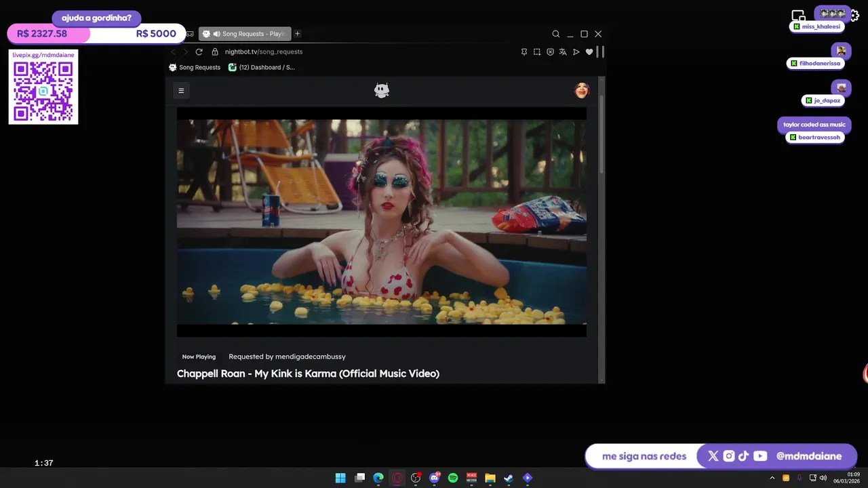Open a new browser tab
The image size is (868, 488).
pyautogui.click(x=297, y=34)
